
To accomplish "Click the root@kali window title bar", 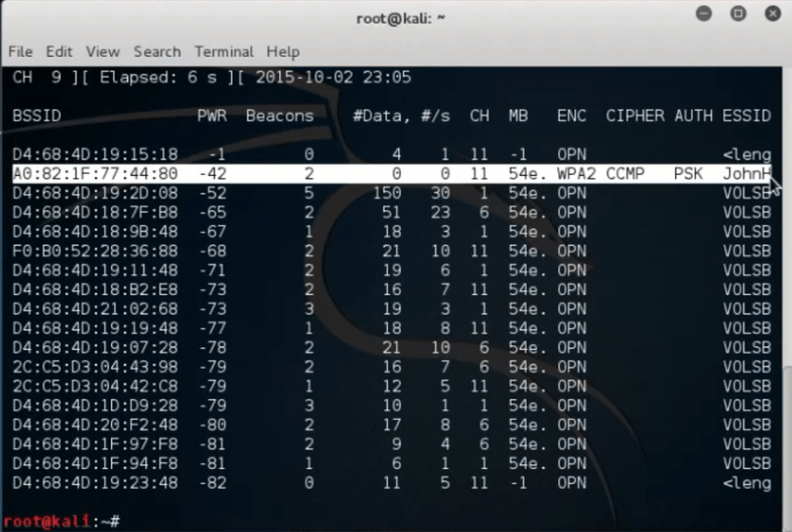I will (x=400, y=18).
